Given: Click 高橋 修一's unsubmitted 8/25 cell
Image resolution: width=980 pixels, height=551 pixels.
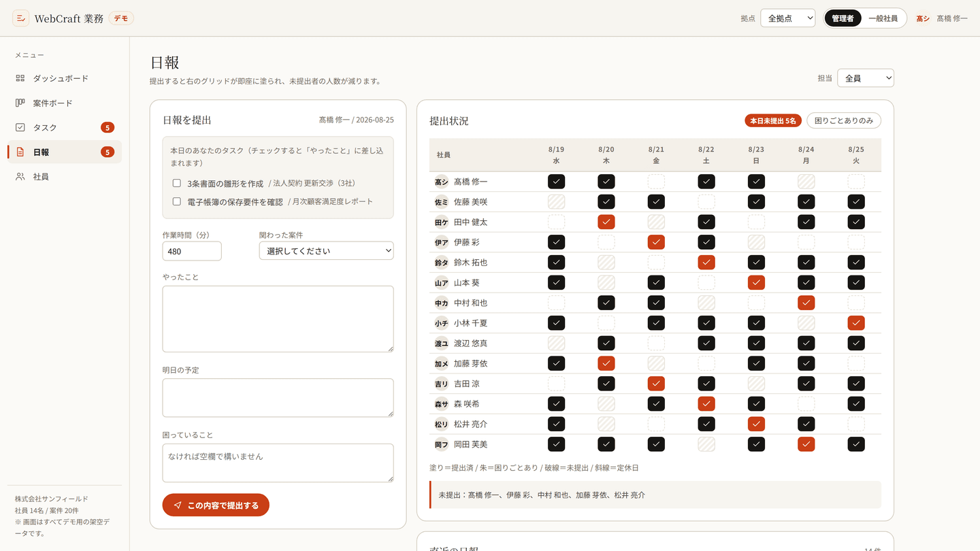Looking at the screenshot, I should coord(856,182).
